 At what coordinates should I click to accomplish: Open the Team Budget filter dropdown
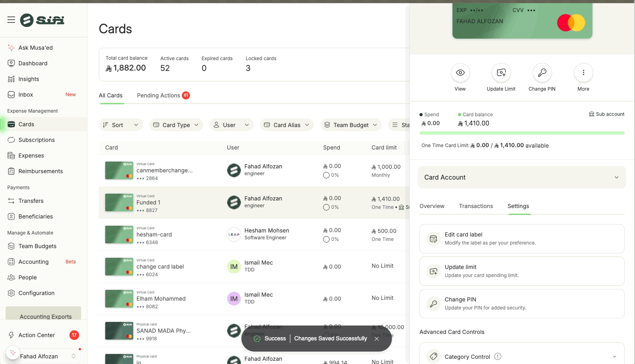point(350,125)
